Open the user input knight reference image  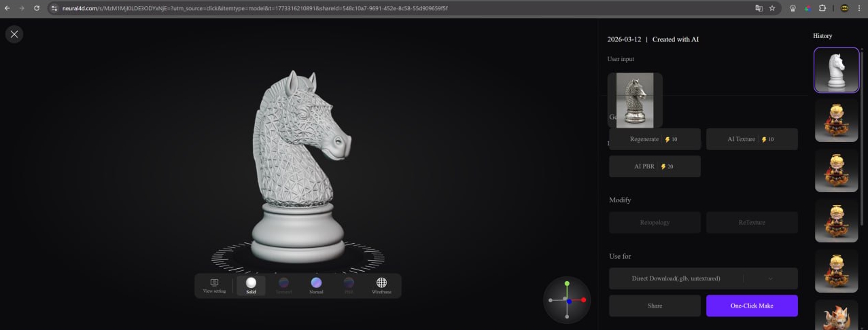(634, 100)
